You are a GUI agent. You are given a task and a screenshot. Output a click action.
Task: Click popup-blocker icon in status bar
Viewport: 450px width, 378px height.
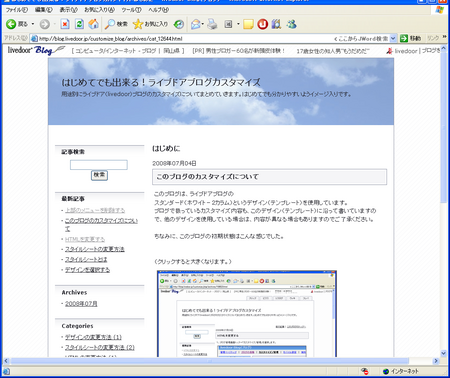point(365,371)
